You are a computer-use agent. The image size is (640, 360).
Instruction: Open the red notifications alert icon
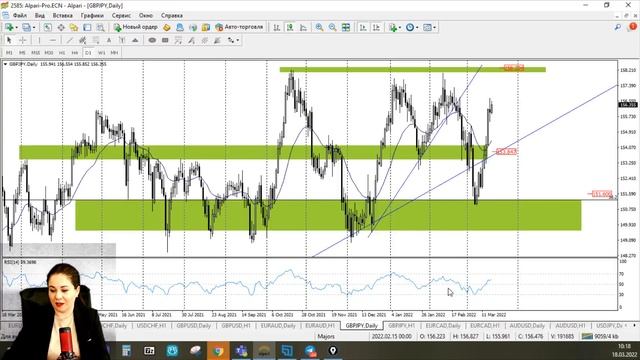tap(633, 27)
